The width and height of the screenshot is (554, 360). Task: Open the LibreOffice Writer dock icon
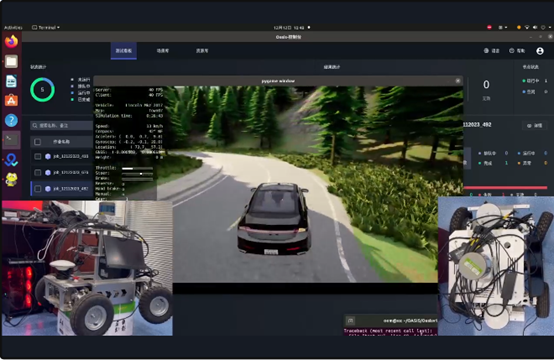point(11,81)
